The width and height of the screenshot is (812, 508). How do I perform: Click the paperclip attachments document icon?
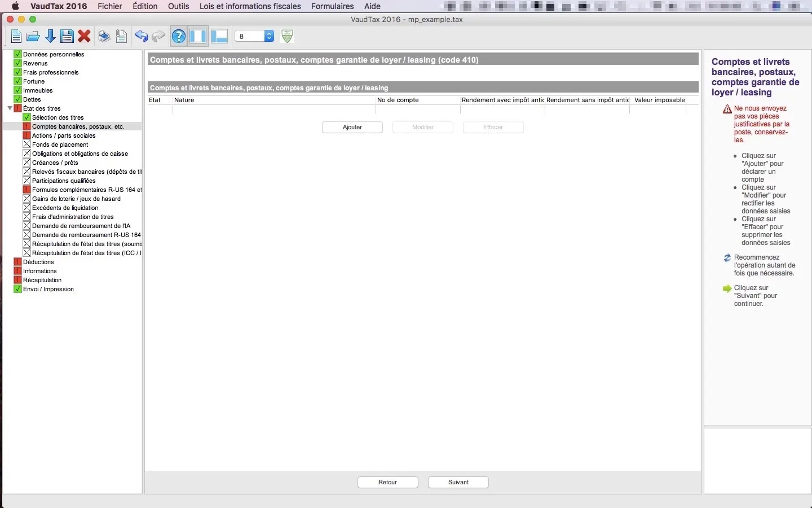[121, 37]
